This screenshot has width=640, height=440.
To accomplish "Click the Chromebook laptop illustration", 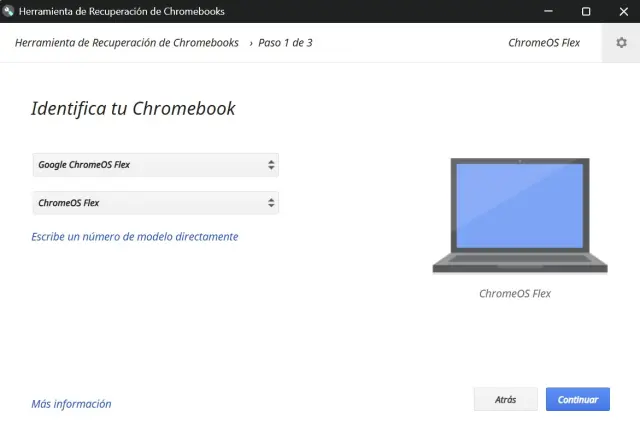I will pyautogui.click(x=519, y=216).
